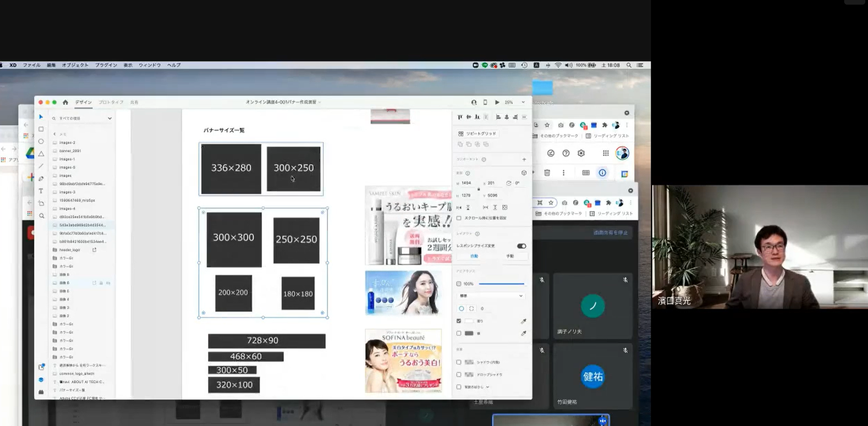Enable background blur checkbox

[x=459, y=387]
